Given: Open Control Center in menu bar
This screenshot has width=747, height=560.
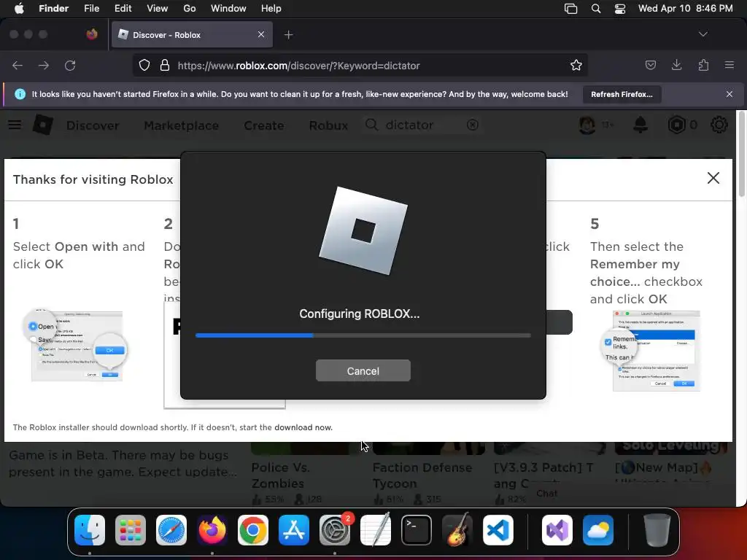Looking at the screenshot, I should (x=620, y=9).
